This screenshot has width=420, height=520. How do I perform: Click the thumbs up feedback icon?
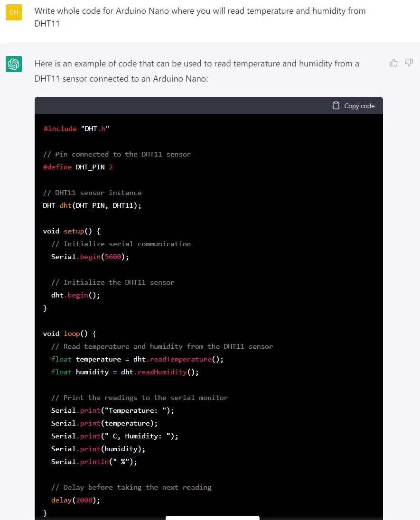(x=393, y=63)
